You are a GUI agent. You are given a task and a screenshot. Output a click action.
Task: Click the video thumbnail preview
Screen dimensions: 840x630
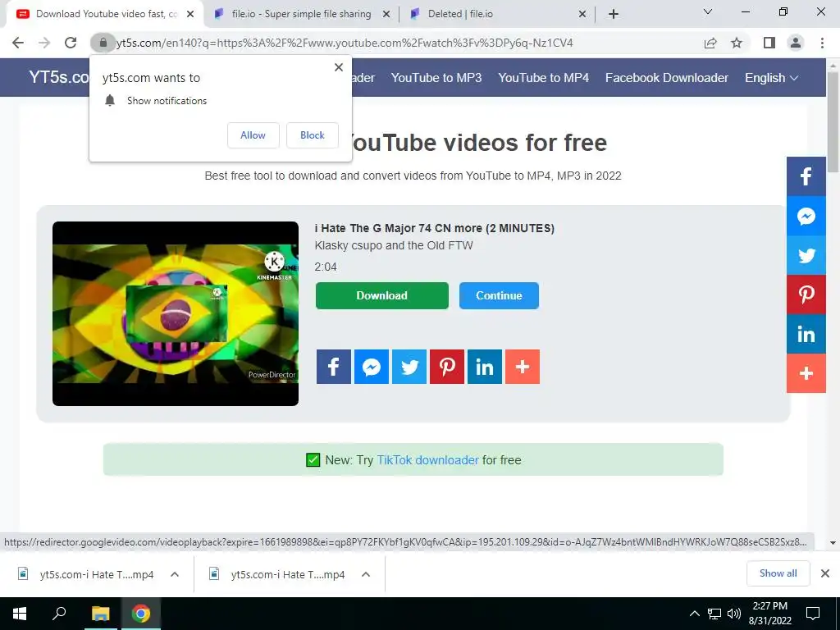176,313
